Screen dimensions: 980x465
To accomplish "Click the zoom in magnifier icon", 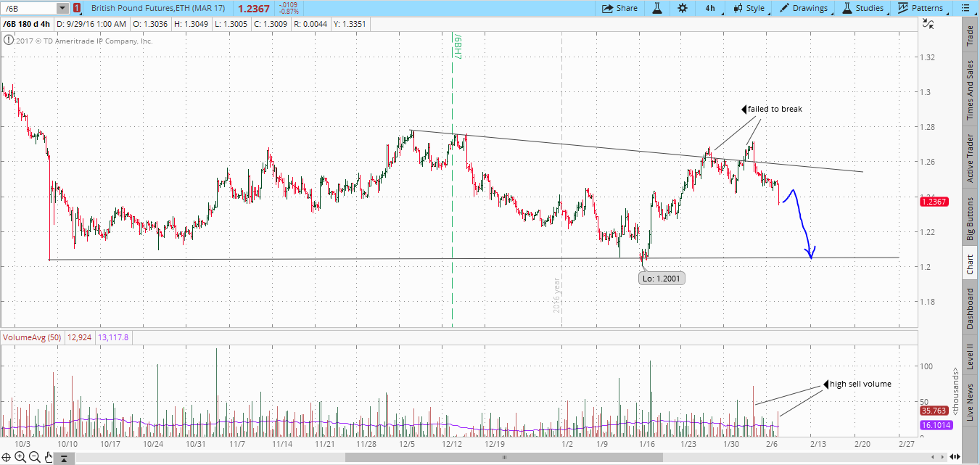I will coord(20,457).
